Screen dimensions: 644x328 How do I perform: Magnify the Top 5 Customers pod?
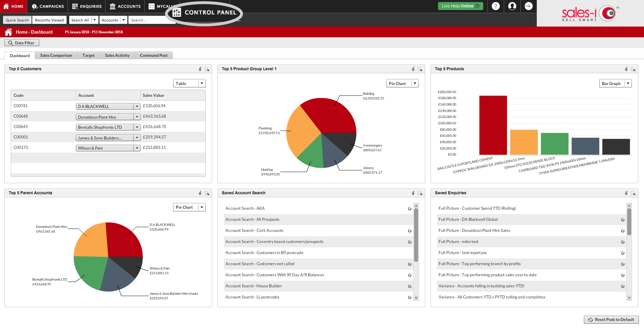207,69
